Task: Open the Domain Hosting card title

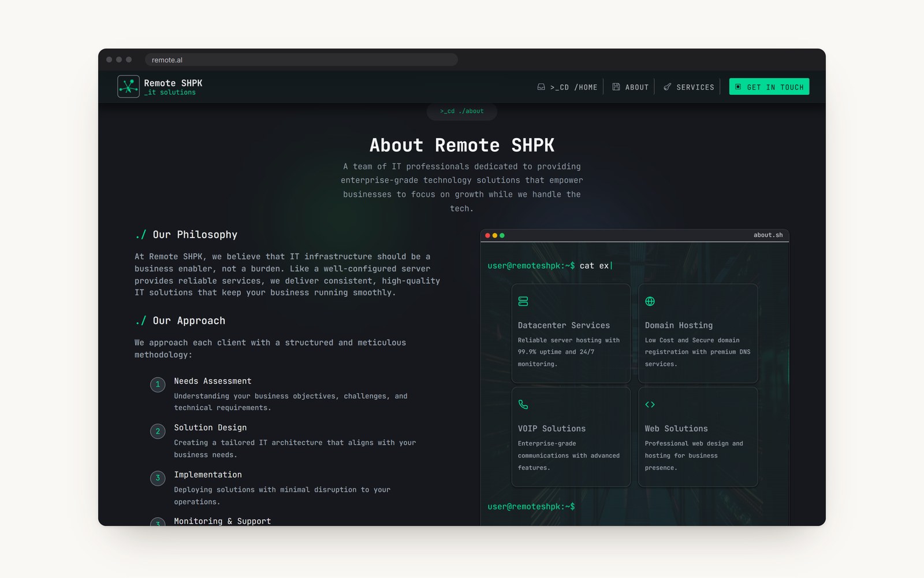Action: (679, 325)
